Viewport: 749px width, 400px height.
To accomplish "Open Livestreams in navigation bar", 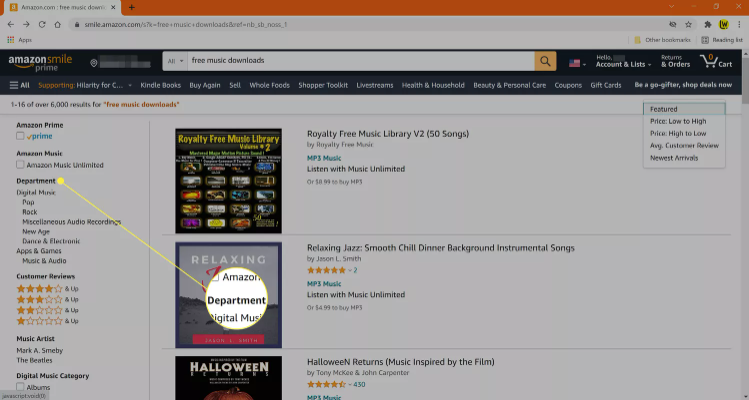I will pos(375,85).
